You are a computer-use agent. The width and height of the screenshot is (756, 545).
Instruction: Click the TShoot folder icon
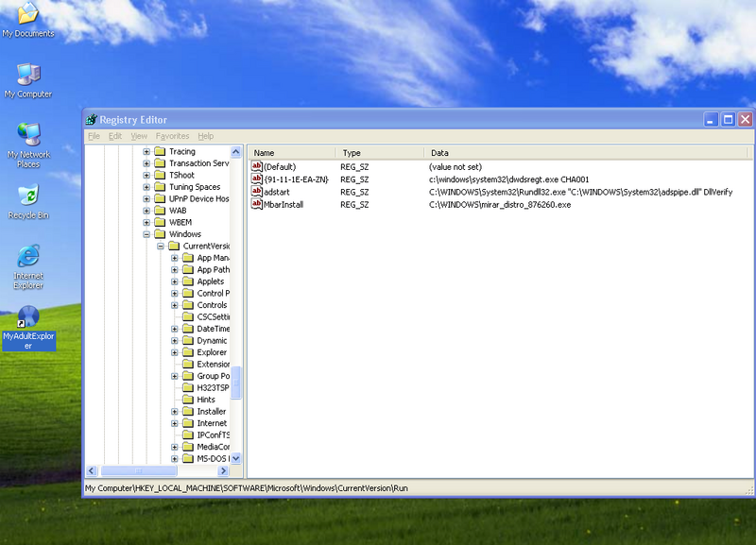point(160,175)
